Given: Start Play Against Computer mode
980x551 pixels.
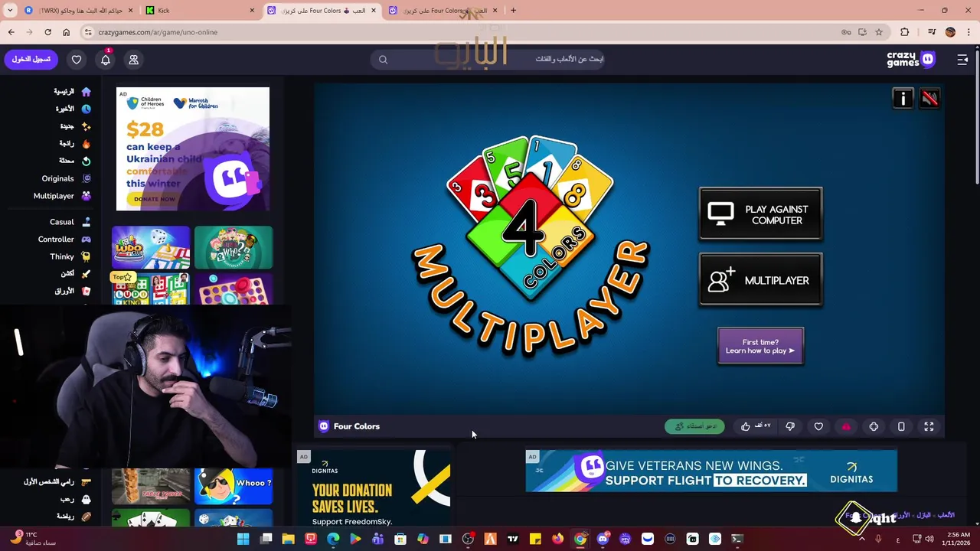Looking at the screenshot, I should (x=760, y=214).
